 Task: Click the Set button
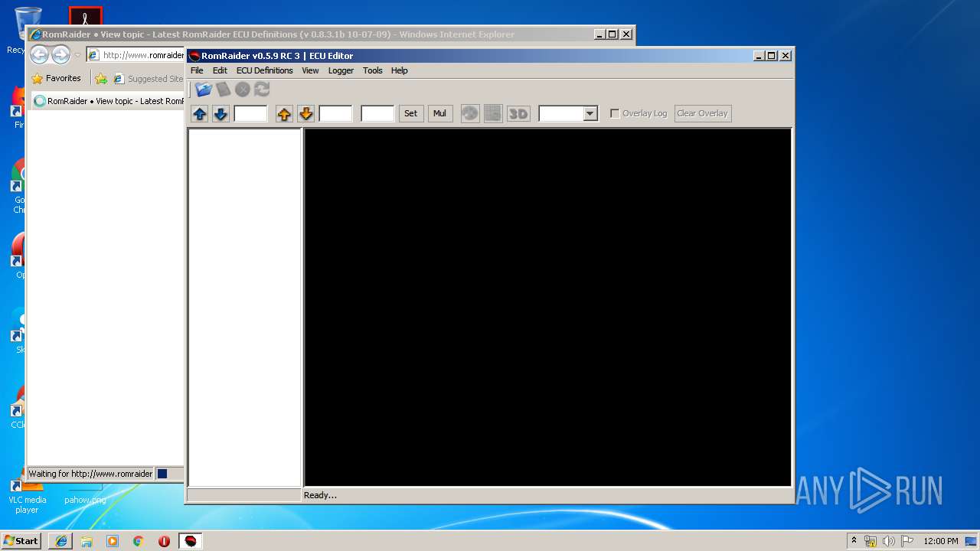(x=410, y=113)
